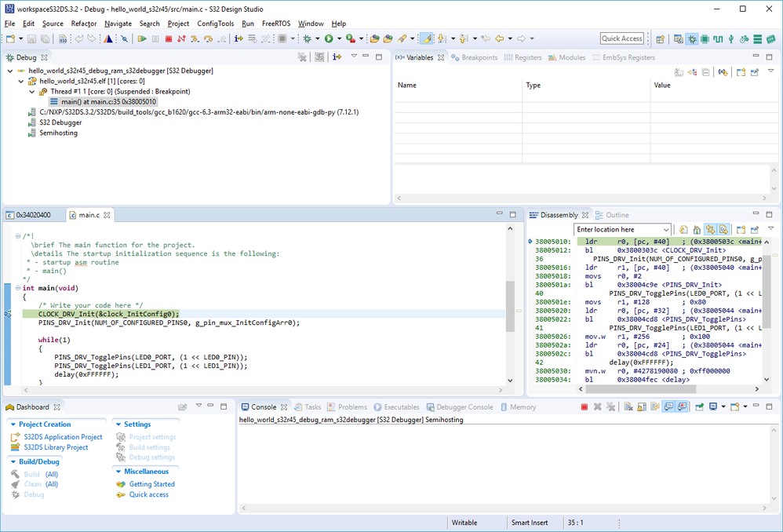Suspend the running program with the pause icon
Viewport: 783px width, 532px height.
point(155,38)
